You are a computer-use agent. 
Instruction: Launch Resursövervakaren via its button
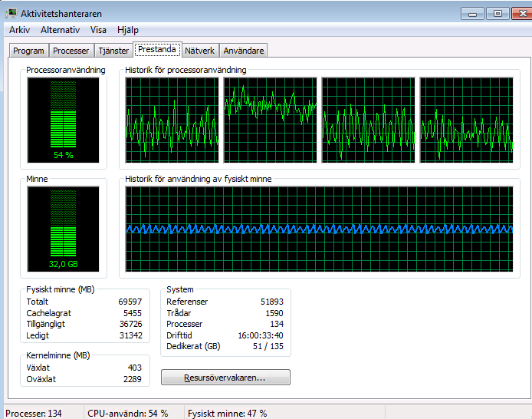point(225,378)
